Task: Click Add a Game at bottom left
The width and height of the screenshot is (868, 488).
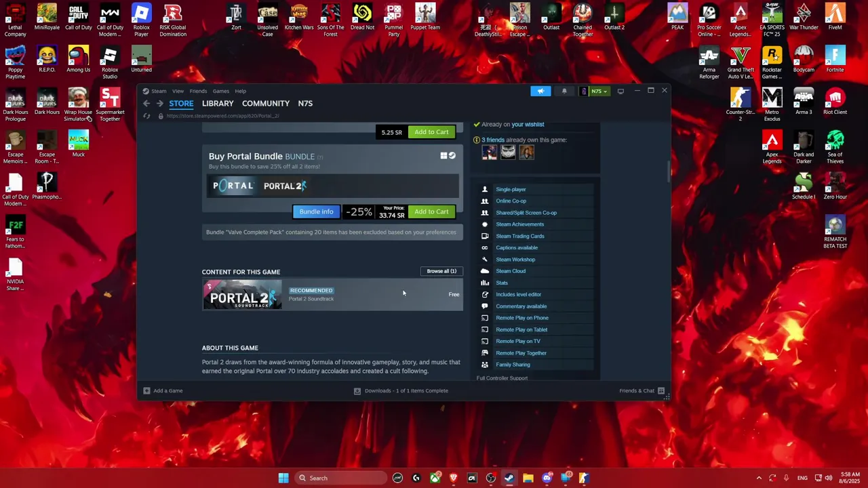Action: tap(163, 391)
